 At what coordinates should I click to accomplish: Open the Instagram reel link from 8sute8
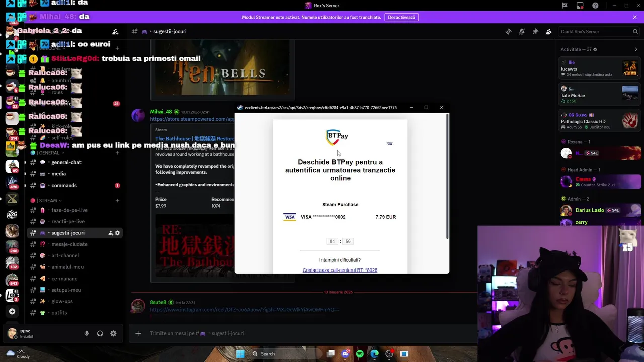pyautogui.click(x=245, y=310)
